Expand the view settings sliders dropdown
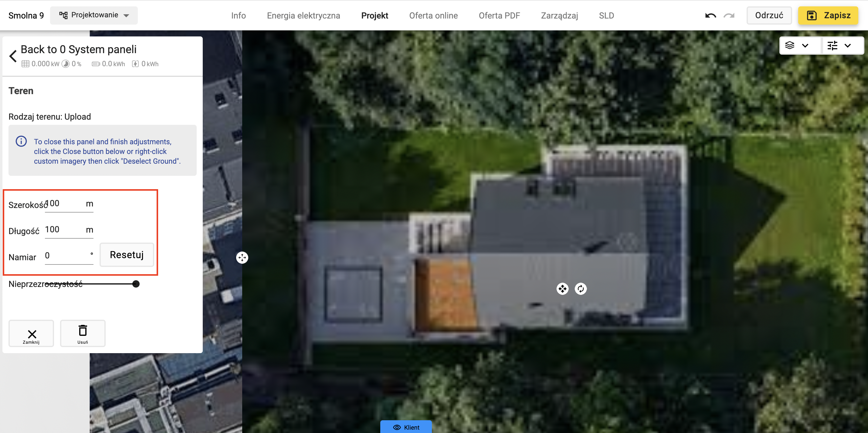The image size is (868, 433). point(840,46)
